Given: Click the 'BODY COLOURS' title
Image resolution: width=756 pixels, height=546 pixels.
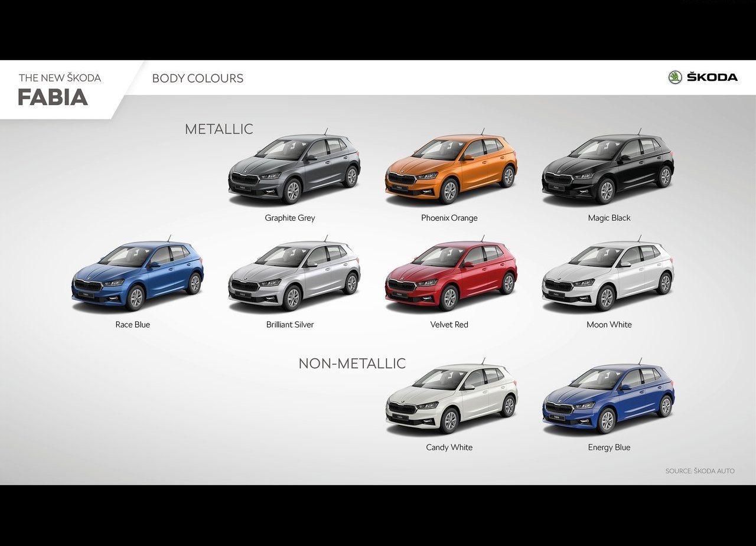Looking at the screenshot, I should tap(198, 78).
